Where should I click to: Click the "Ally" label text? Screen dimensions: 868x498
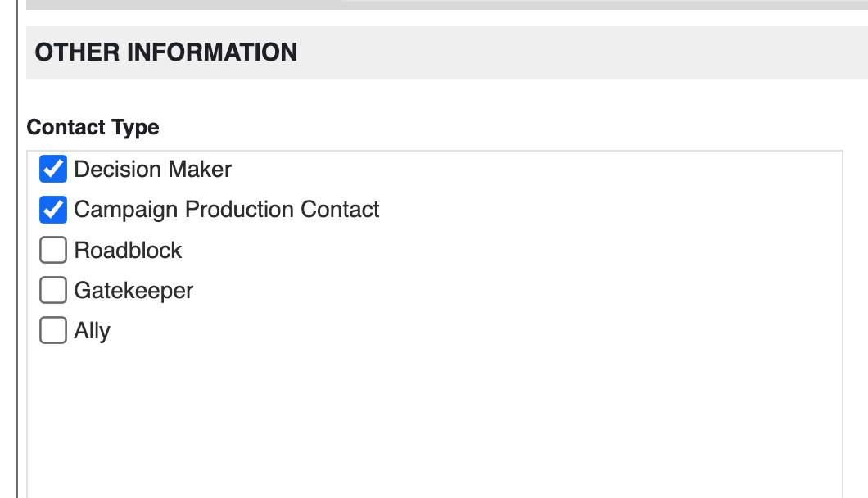(x=92, y=331)
